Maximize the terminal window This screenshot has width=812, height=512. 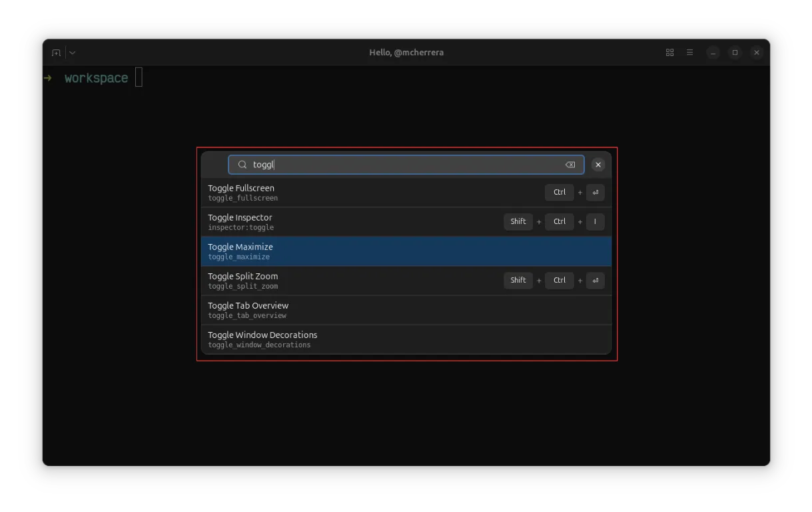point(735,53)
